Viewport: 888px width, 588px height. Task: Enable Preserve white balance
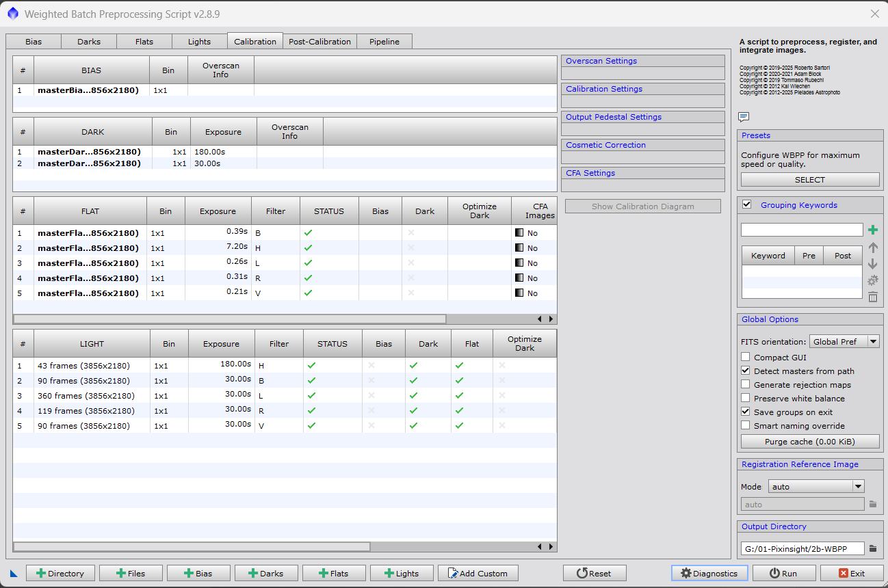(x=746, y=398)
